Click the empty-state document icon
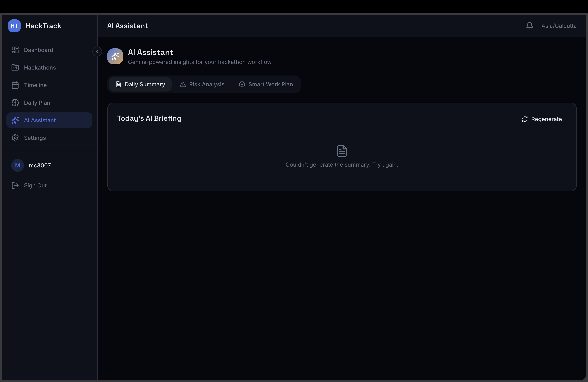 [342, 151]
